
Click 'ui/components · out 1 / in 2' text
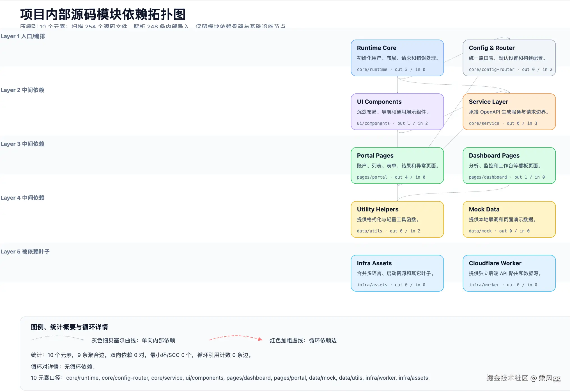[392, 123]
